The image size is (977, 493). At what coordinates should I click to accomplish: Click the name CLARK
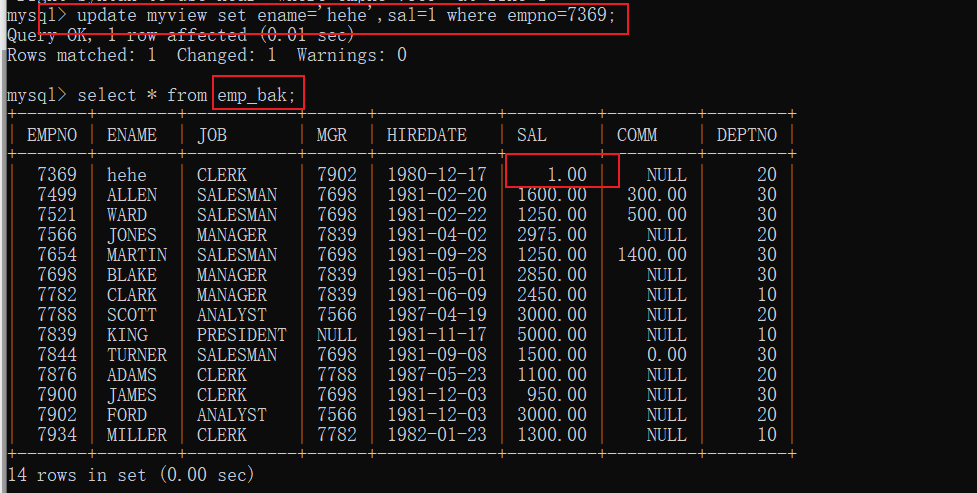131,294
